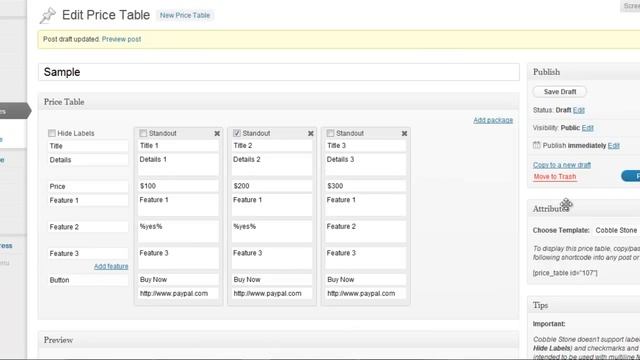The width and height of the screenshot is (640, 360).
Task: Click the Attributes panel header
Action: tap(584, 209)
